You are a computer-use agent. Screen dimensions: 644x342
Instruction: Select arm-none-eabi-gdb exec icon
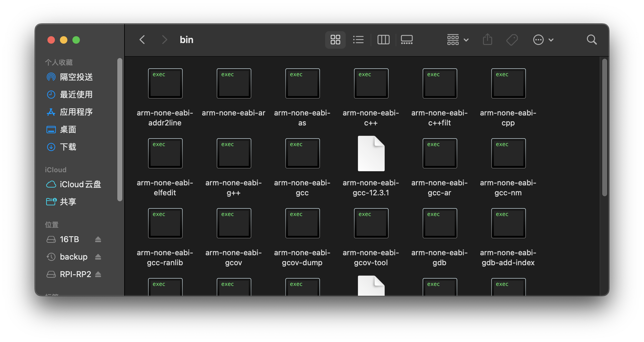coord(440,223)
